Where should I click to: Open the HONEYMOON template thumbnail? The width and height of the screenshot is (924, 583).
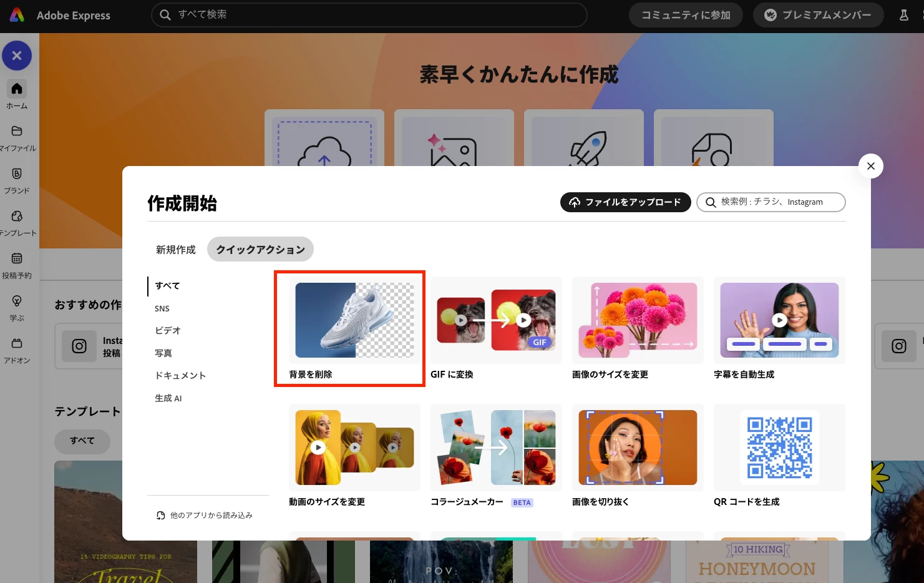[x=757, y=561]
